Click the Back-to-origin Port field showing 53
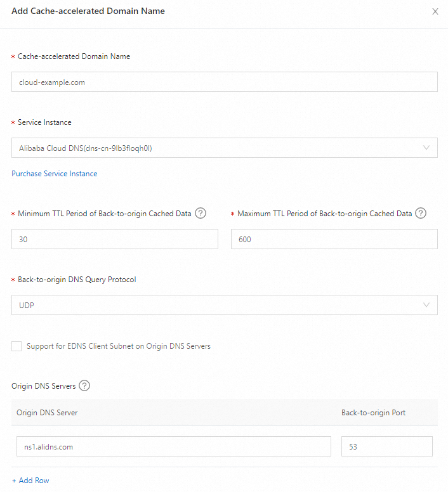Viewport: 448px width, 492px height. click(x=386, y=446)
